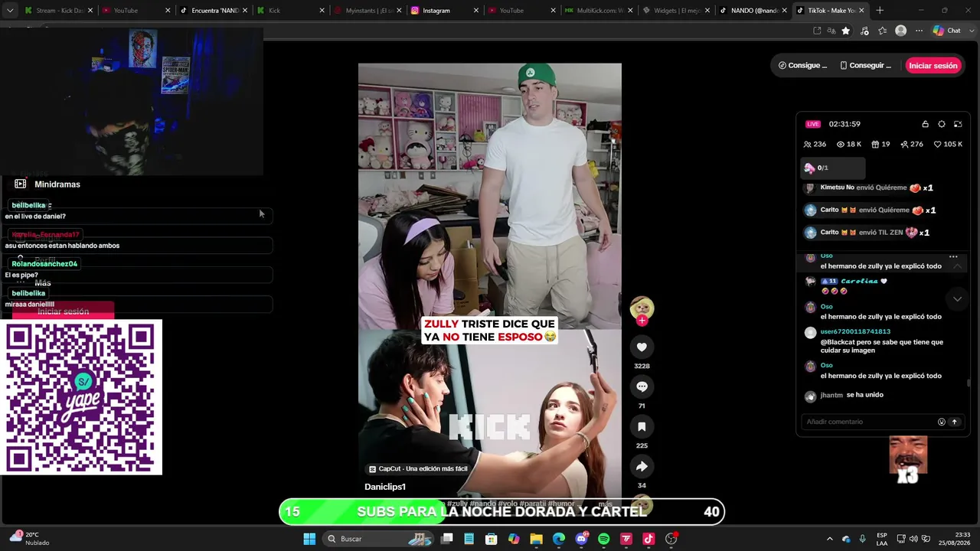Click the scrollbar in the LIVE chat panel
The height and width of the screenshot is (551, 980).
(969, 383)
